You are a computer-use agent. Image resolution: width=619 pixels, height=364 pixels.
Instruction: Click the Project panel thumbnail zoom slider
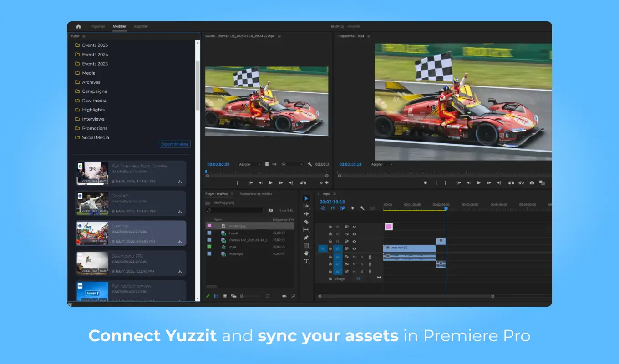coord(250,296)
